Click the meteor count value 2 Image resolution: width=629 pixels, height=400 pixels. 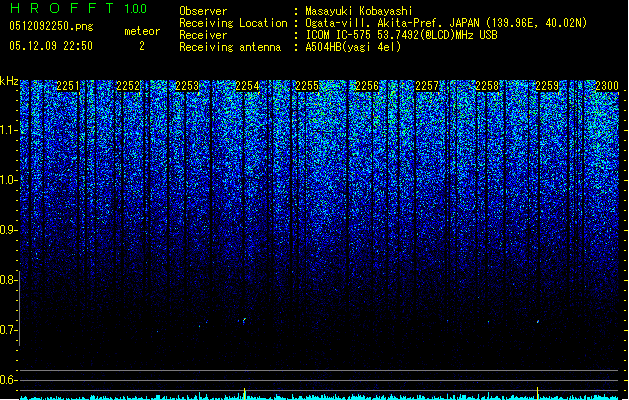point(142,46)
